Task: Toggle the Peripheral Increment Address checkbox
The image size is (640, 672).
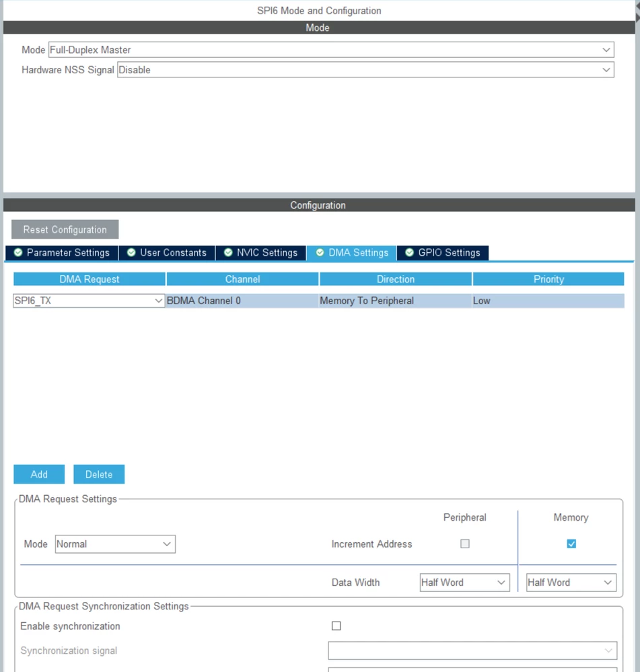Action: 464,544
